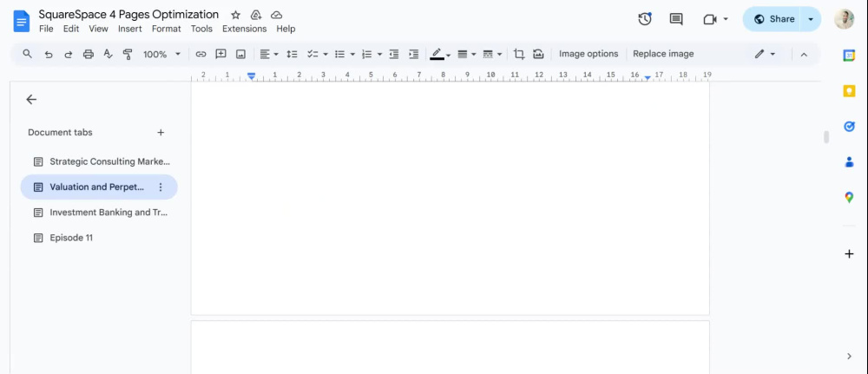This screenshot has width=868, height=374.
Task: Open Google Maps in side panel
Action: pos(849,198)
